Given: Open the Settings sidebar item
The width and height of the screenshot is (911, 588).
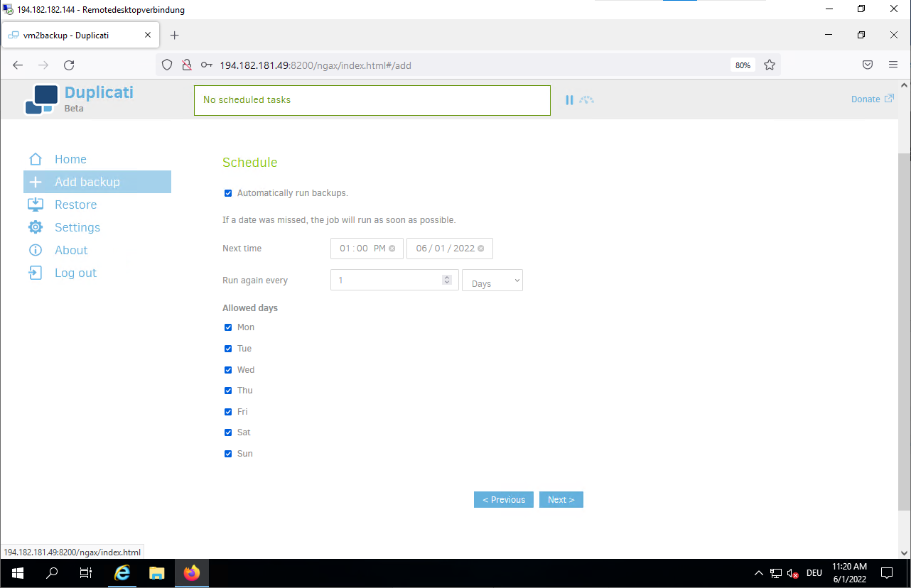Looking at the screenshot, I should click(77, 227).
